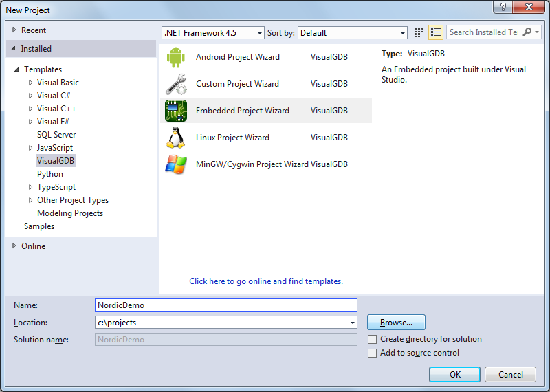Click the Browse button
Viewport: 550px width, 392px height.
coord(396,323)
